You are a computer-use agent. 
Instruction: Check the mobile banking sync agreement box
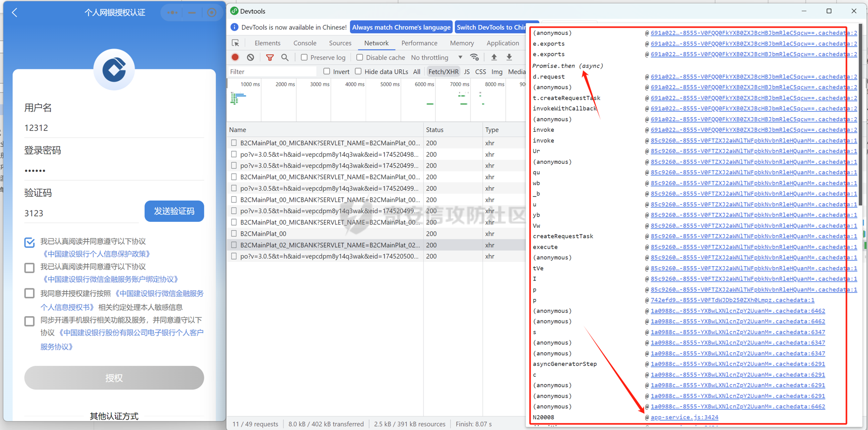coord(29,321)
